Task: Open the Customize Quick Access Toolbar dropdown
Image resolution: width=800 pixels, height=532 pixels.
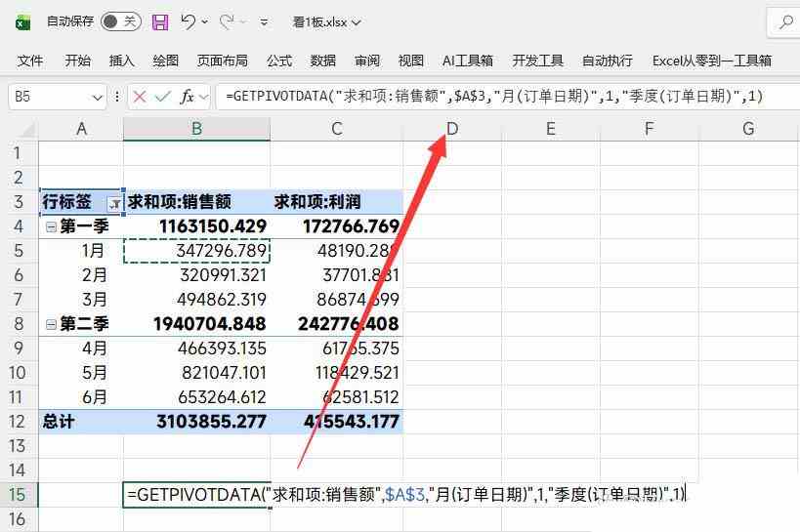Action: tap(265, 21)
